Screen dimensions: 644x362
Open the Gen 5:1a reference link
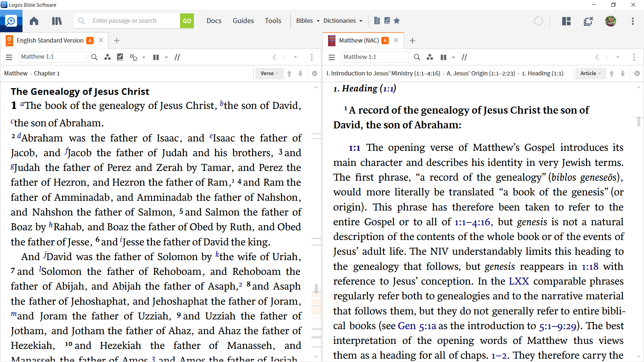point(417,326)
